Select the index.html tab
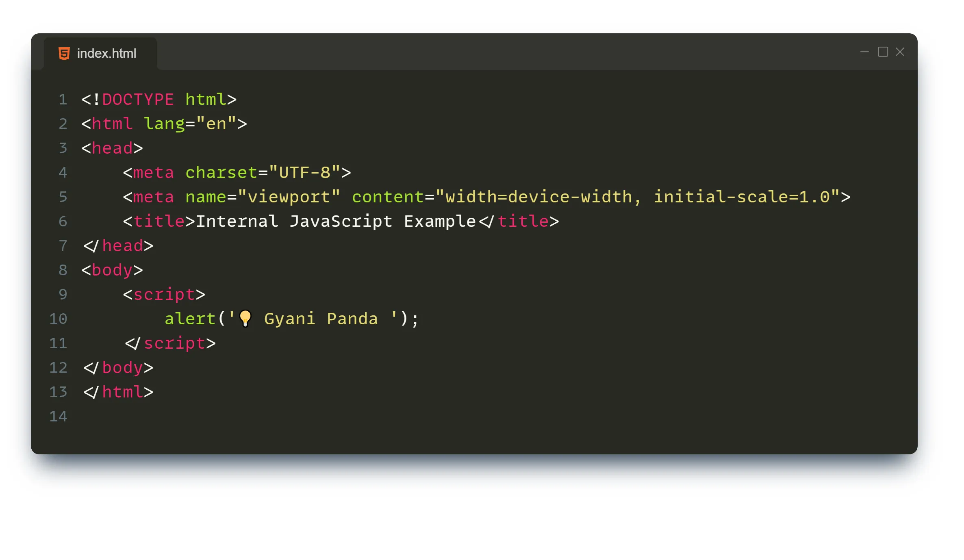Viewport: 964px width, 560px height. coord(105,53)
